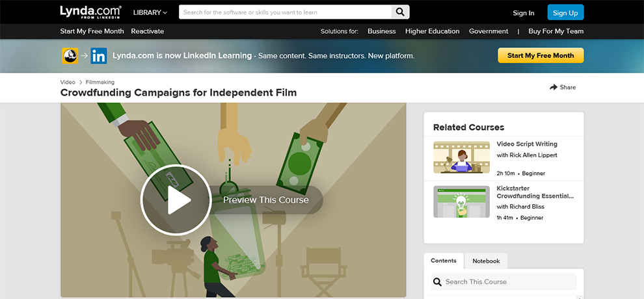Open the Higher Education solutions link
The height and width of the screenshot is (299, 644).
coord(432,31)
